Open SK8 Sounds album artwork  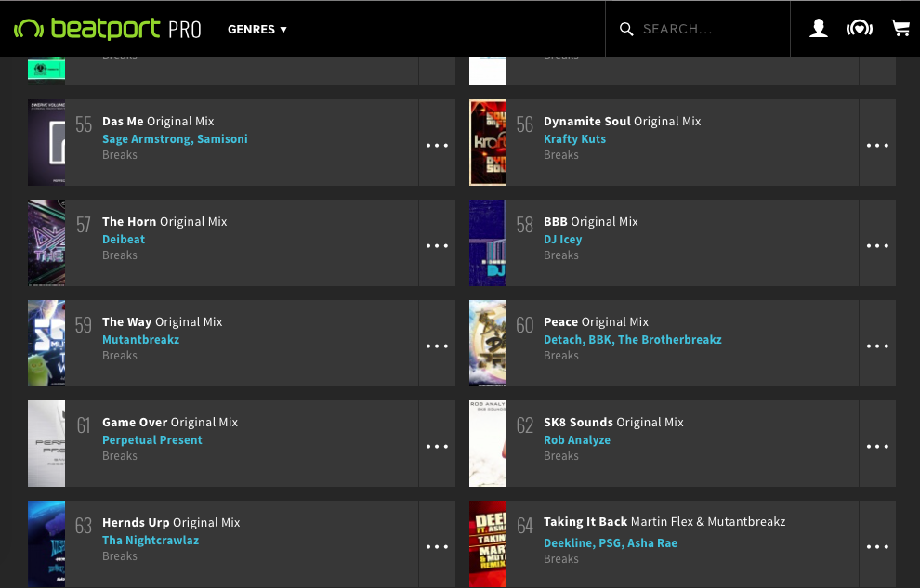[488, 443]
